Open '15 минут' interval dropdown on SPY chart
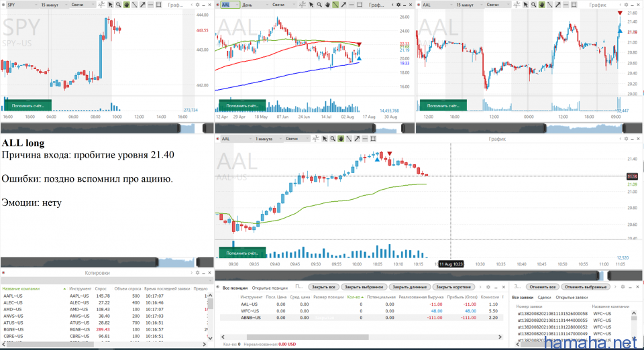The width and height of the screenshot is (644, 350). [x=54, y=5]
